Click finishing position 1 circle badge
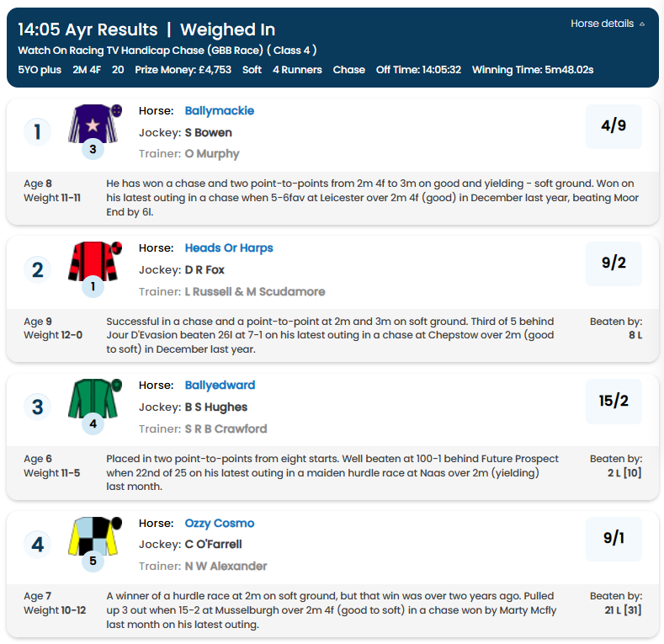The width and height of the screenshot is (664, 644). coord(37,132)
